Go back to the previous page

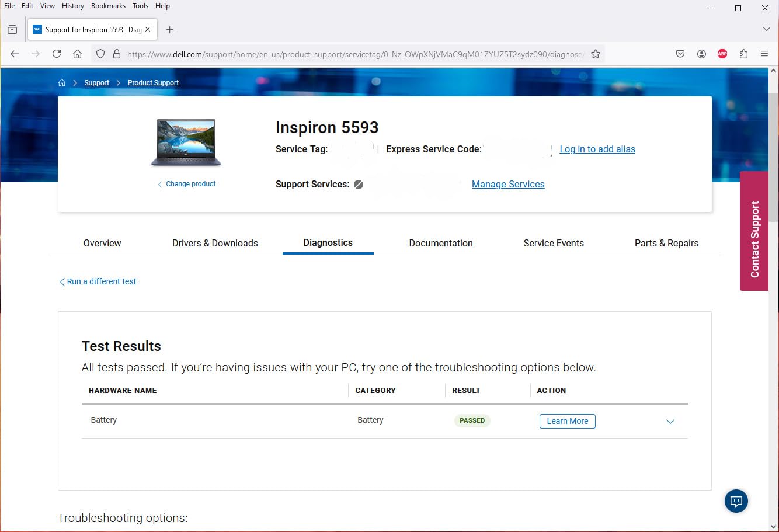(x=15, y=54)
